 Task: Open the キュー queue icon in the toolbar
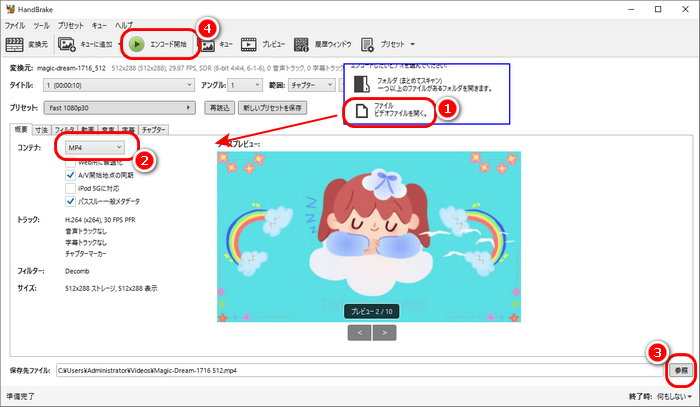point(207,45)
